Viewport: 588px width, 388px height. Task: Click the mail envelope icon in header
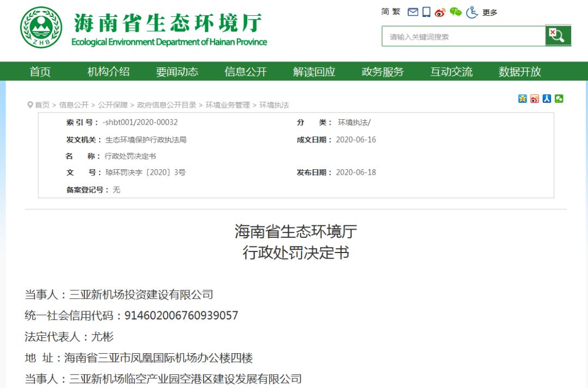pos(413,12)
